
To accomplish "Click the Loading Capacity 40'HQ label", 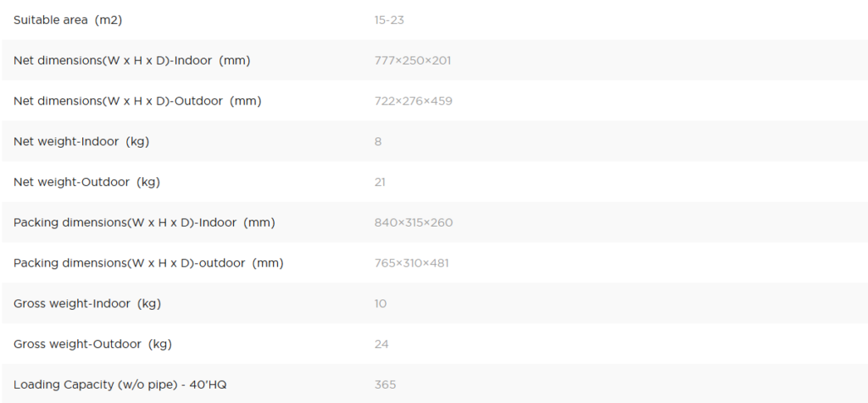I will click(x=120, y=384).
